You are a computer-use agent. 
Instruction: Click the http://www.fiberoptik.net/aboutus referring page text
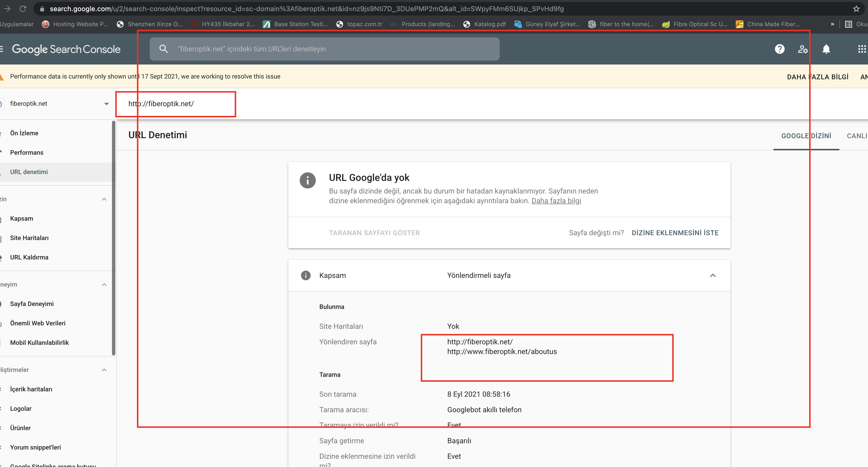coord(502,352)
